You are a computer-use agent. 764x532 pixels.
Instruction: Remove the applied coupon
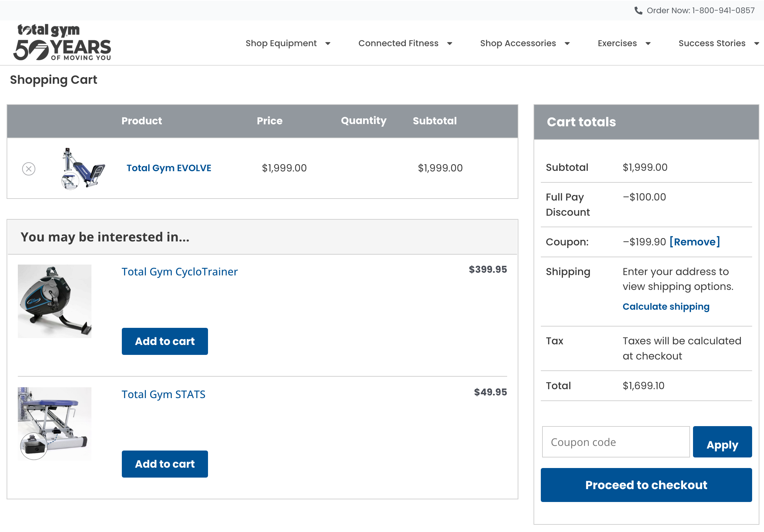click(694, 242)
